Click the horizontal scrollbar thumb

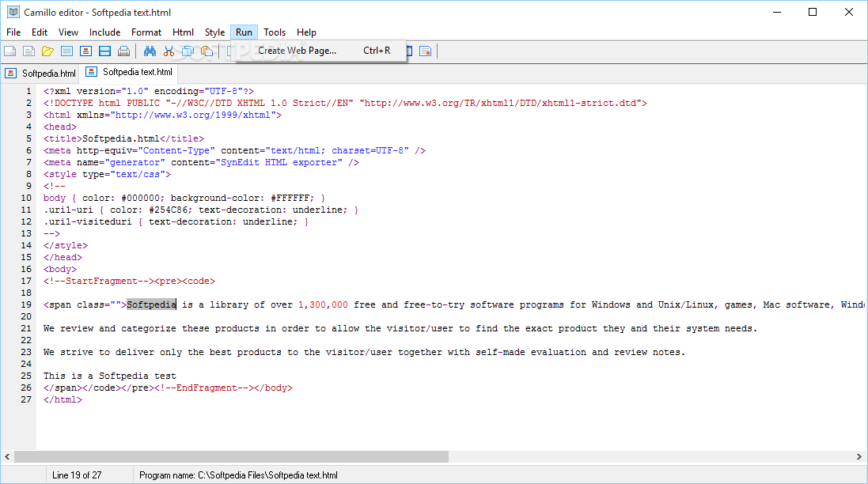[231, 456]
